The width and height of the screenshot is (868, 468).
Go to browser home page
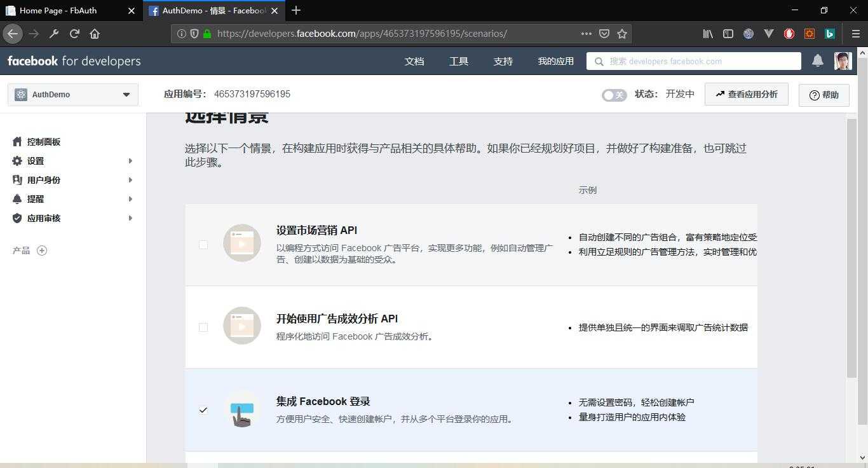[95, 34]
